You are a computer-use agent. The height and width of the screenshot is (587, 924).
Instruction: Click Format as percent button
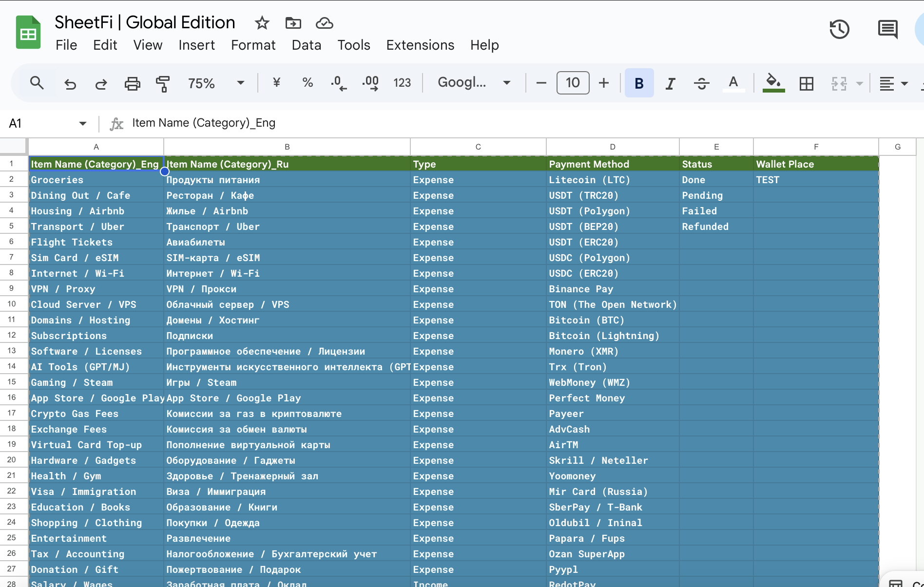click(x=308, y=83)
